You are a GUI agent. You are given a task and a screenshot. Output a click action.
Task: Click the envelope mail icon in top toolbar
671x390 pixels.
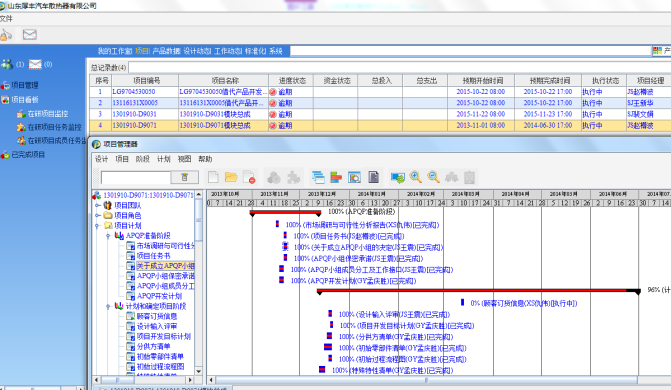(x=30, y=34)
